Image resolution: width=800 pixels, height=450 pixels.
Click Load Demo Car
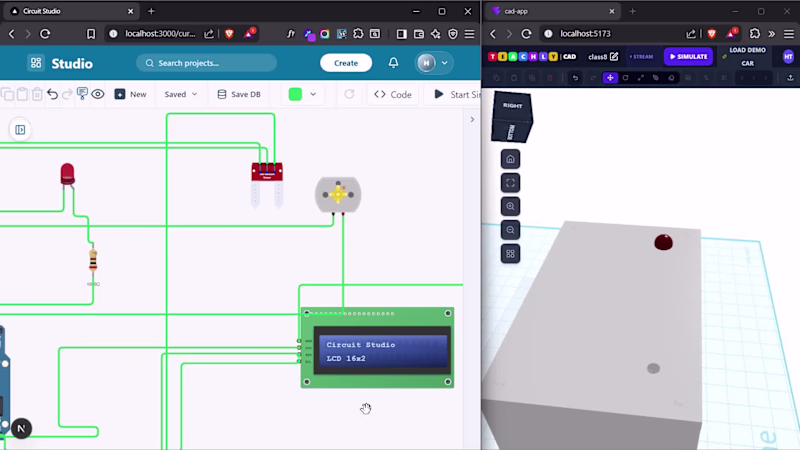745,57
